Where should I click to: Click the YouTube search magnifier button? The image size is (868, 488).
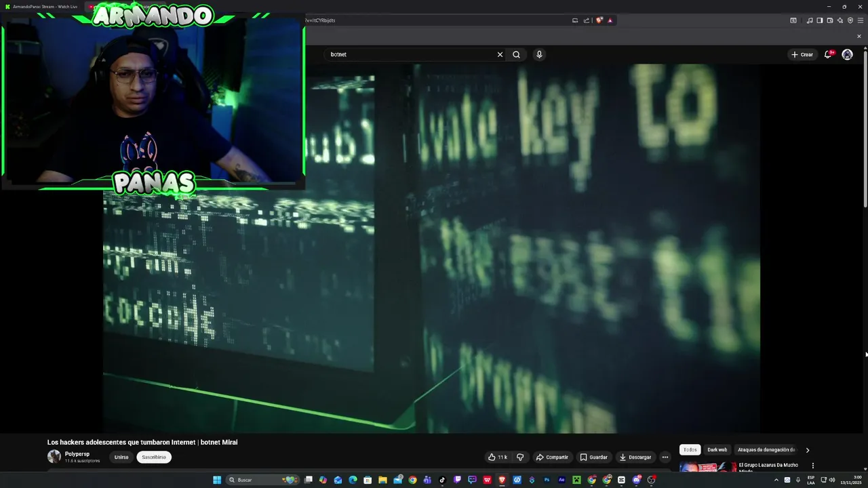516,54
